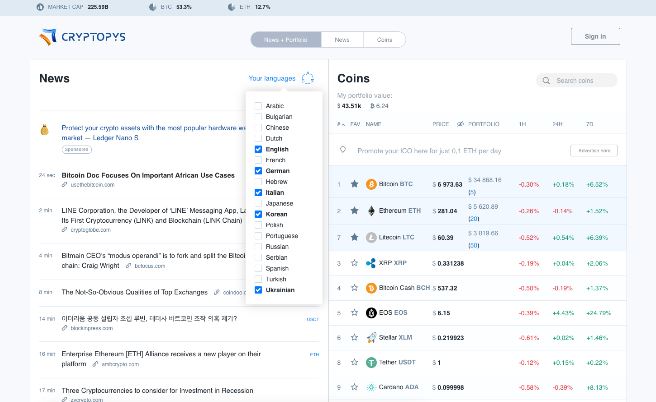Image resolution: width=656 pixels, height=402 pixels.
Task: Click the usethebitcoin.com source link
Action: tap(92, 185)
